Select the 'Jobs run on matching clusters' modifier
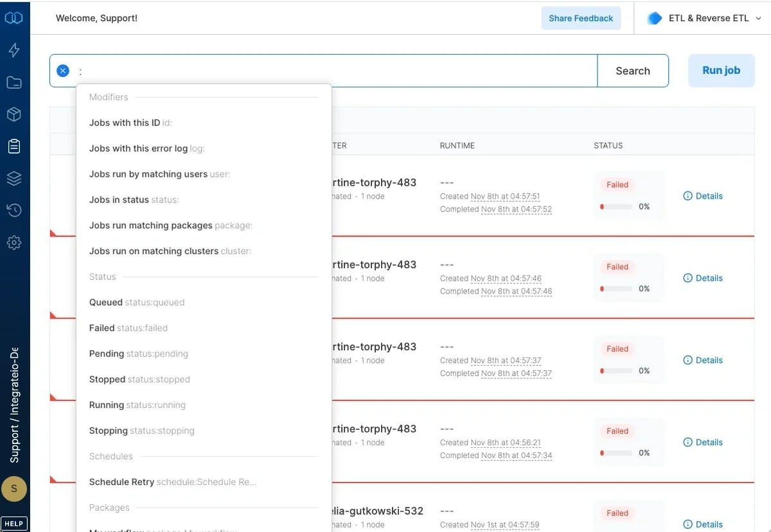Image resolution: width=771 pixels, height=532 pixels. point(204,251)
